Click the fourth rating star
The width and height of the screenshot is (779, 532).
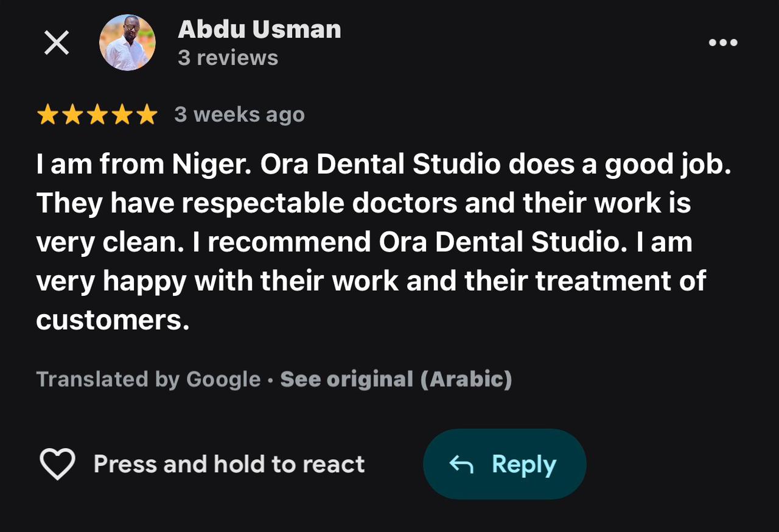pos(122,114)
